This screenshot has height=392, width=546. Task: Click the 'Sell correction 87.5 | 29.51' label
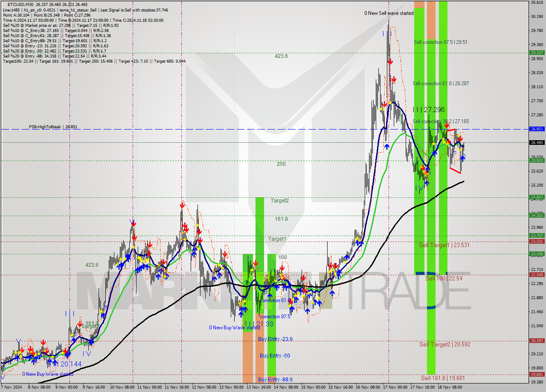pos(441,42)
